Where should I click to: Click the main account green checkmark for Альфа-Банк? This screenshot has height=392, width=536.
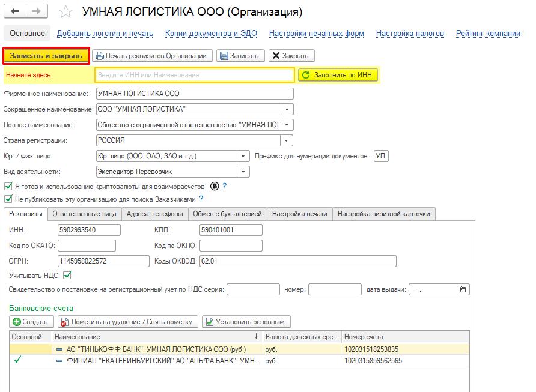[x=17, y=360]
